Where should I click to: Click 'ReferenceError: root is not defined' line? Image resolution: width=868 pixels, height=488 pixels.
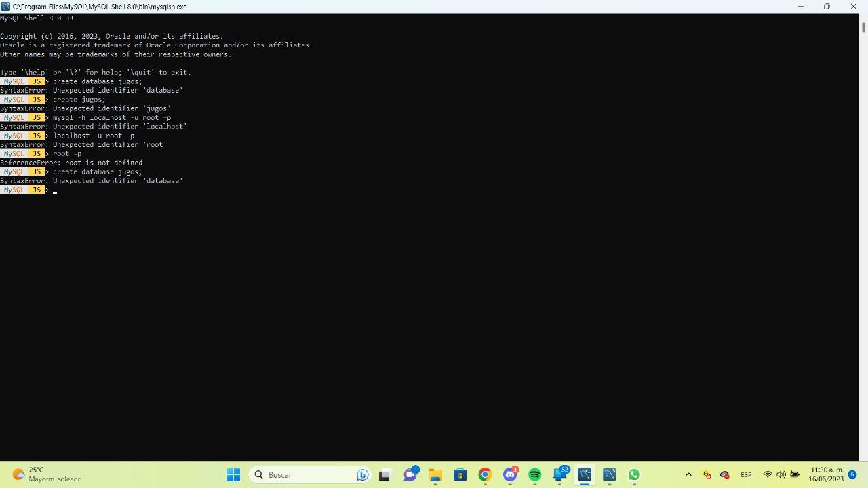[x=71, y=163]
